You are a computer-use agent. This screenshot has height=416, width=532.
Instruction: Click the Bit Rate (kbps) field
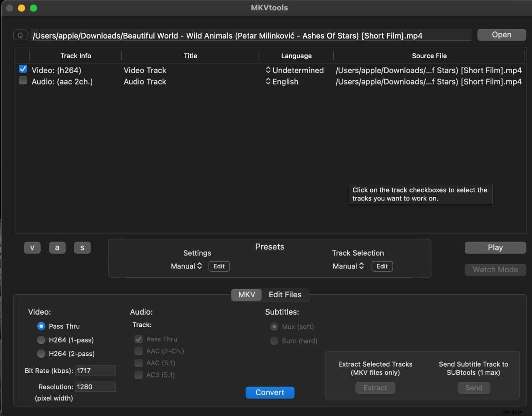96,370
